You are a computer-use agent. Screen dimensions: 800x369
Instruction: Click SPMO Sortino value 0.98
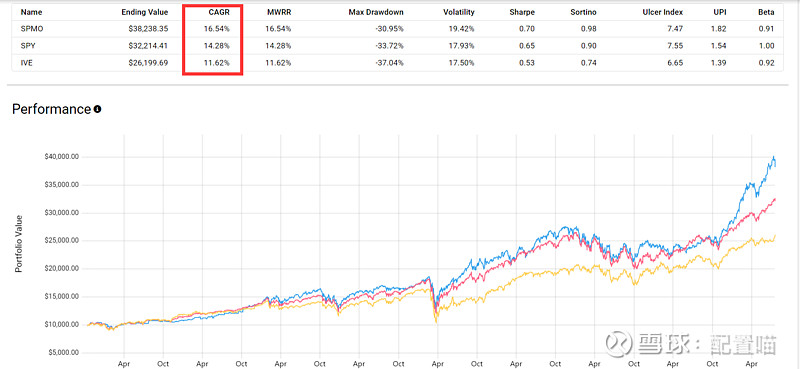coord(589,29)
